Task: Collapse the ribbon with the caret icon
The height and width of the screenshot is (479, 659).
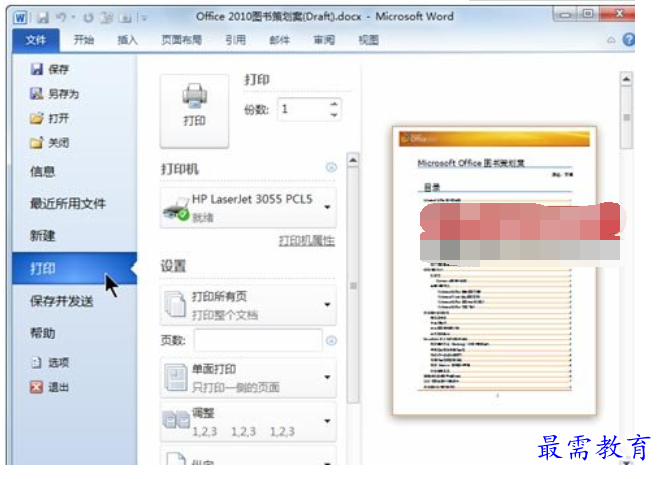Action: click(611, 40)
